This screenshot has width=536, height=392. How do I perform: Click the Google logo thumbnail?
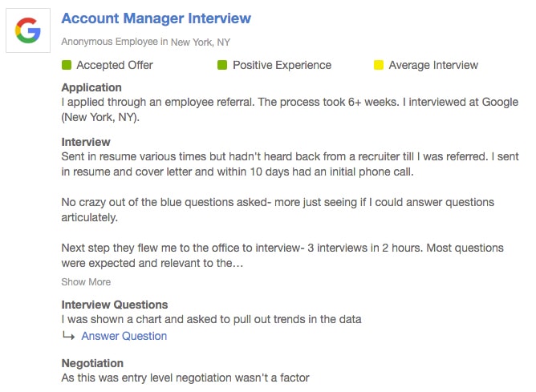[x=28, y=30]
